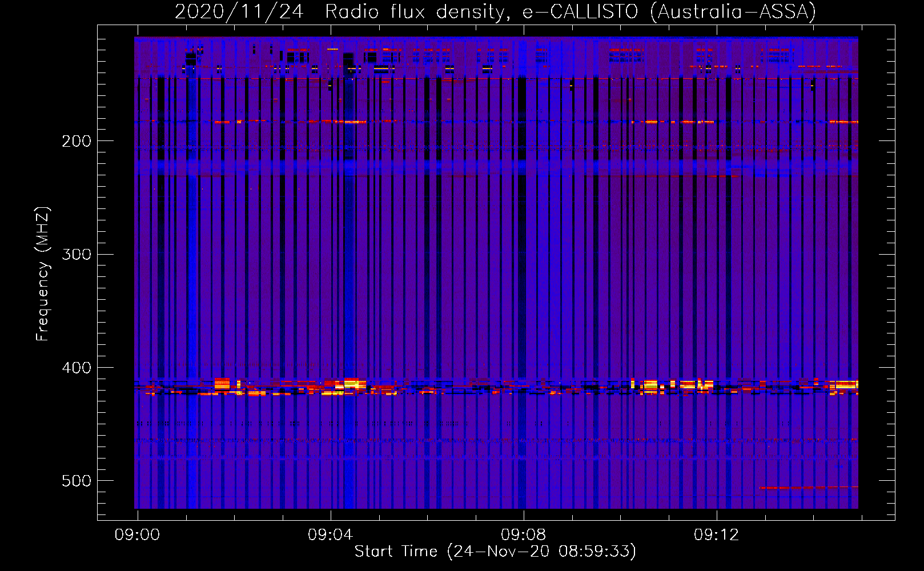Click the 200 frequency tick label
The width and height of the screenshot is (924, 571).
point(77,141)
